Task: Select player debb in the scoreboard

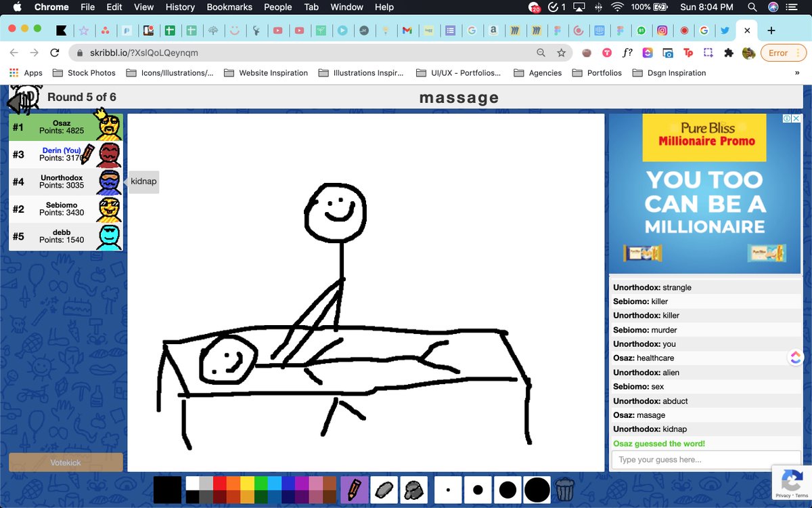Action: [x=66, y=237]
